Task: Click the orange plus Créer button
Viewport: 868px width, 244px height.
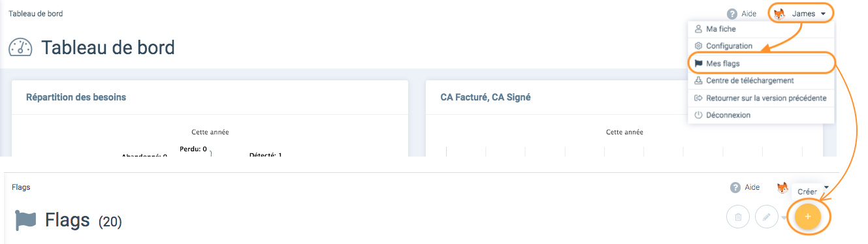Action: click(807, 217)
